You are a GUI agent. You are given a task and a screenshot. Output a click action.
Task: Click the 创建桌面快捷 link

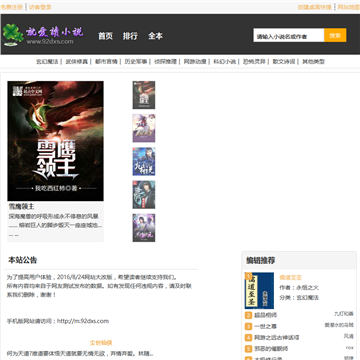315,7
